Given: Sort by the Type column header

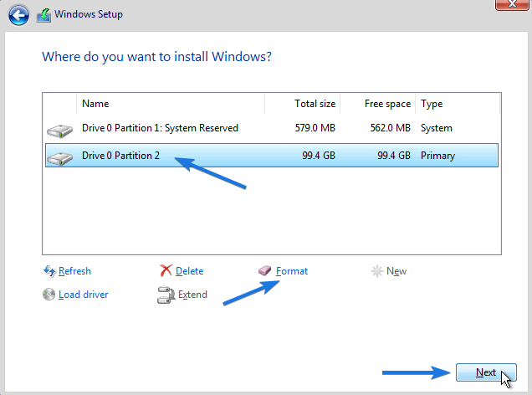Looking at the screenshot, I should tap(458, 104).
